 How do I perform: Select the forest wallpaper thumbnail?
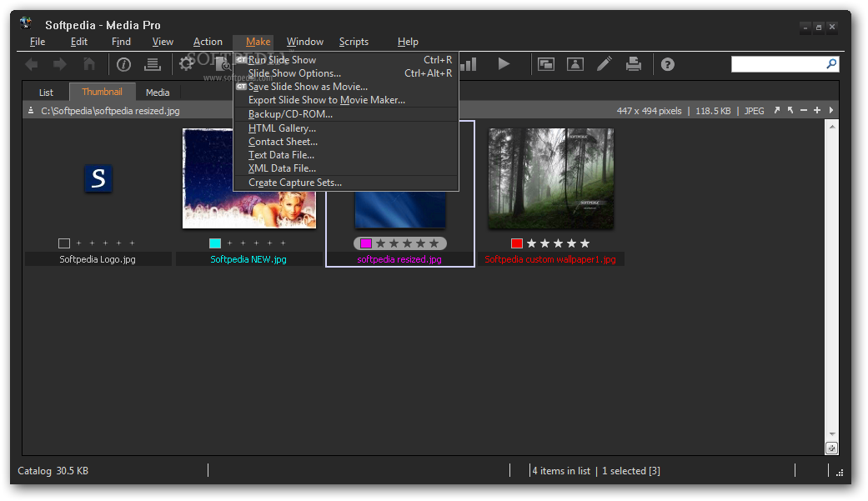click(x=551, y=178)
